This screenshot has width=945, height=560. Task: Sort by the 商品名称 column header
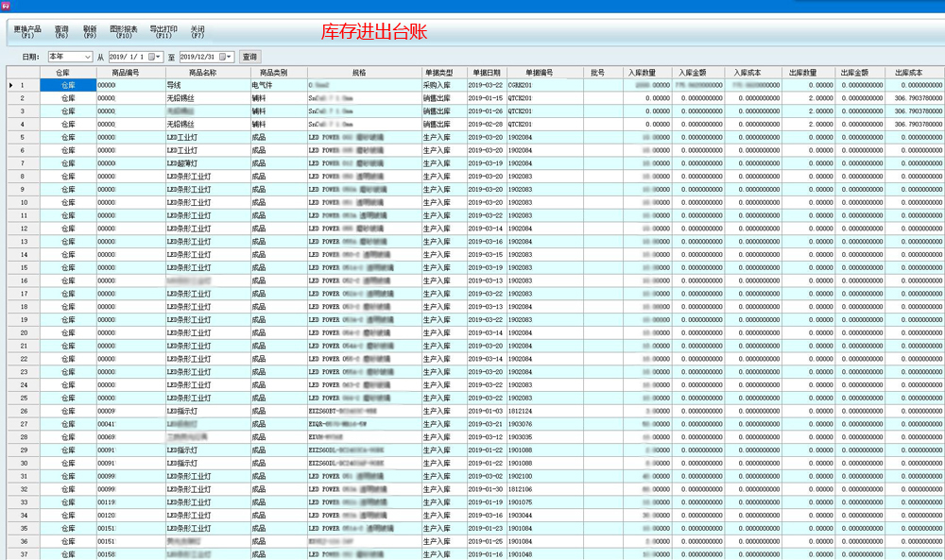(x=208, y=73)
